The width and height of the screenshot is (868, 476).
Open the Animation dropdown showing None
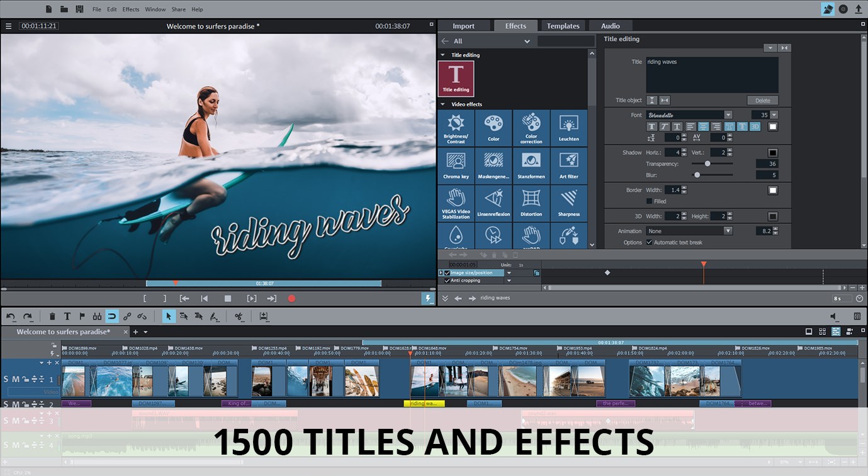pyautogui.click(x=728, y=231)
